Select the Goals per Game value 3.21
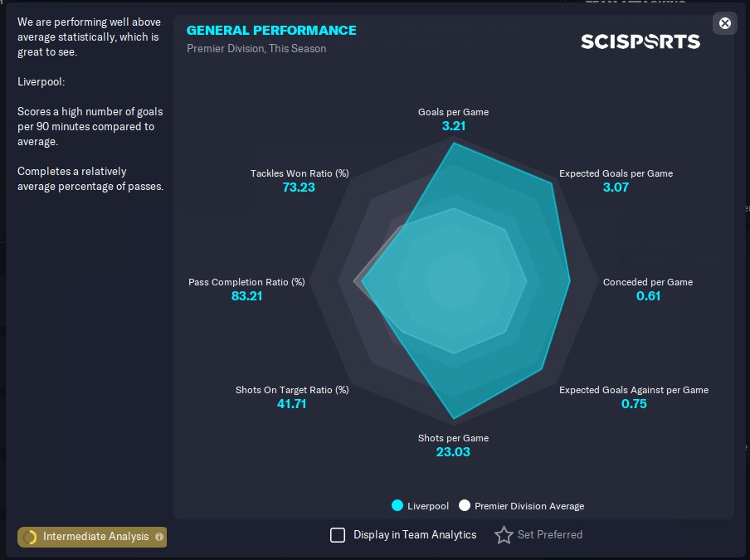750x560 pixels. point(454,126)
